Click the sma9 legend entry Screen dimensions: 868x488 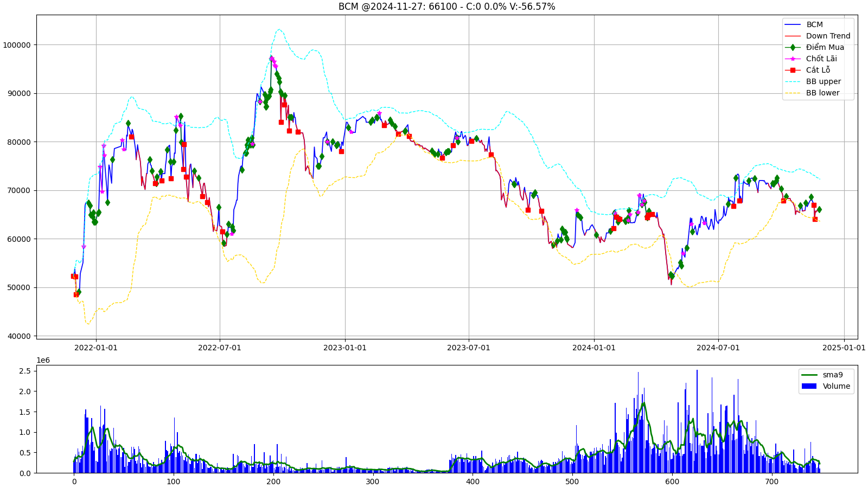click(822, 375)
